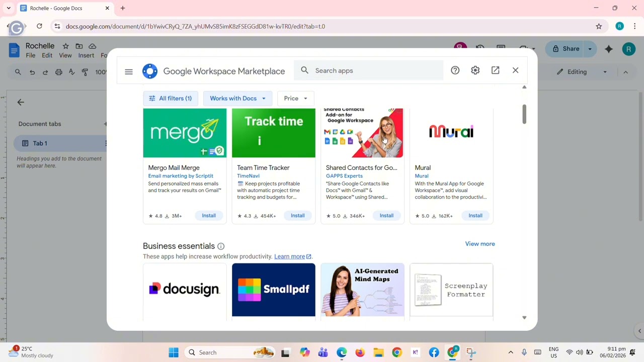Open the Marketplace help question mark icon
Viewport: 644px width, 362px height.
click(x=455, y=70)
